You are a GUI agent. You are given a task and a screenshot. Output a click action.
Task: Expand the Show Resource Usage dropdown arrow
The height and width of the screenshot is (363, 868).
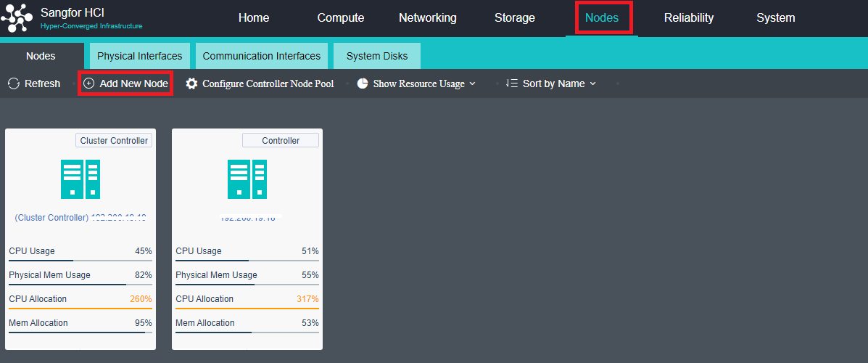pyautogui.click(x=472, y=83)
